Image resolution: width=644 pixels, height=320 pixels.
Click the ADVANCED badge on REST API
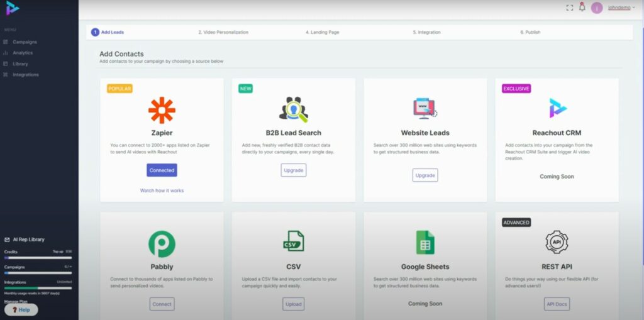pos(516,222)
